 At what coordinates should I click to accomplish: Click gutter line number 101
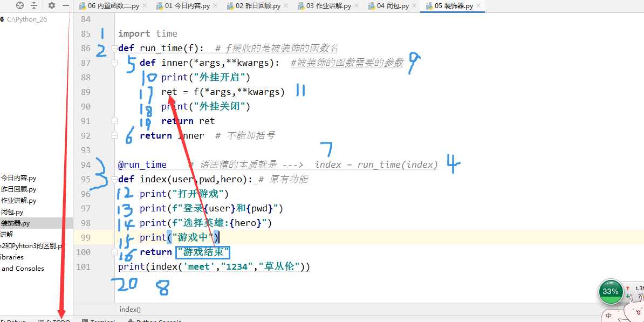click(84, 266)
